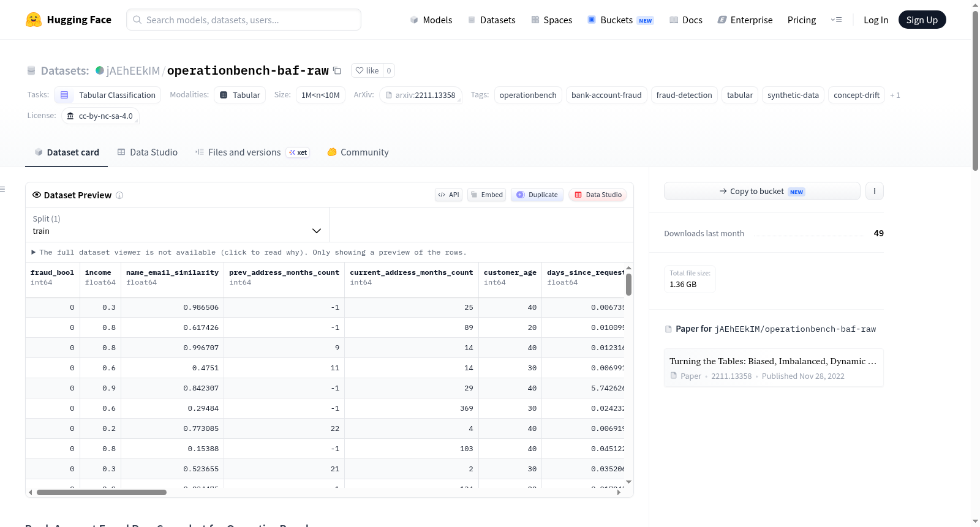980x527 pixels.
Task: Click the Copy to bucket button
Action: point(762,191)
